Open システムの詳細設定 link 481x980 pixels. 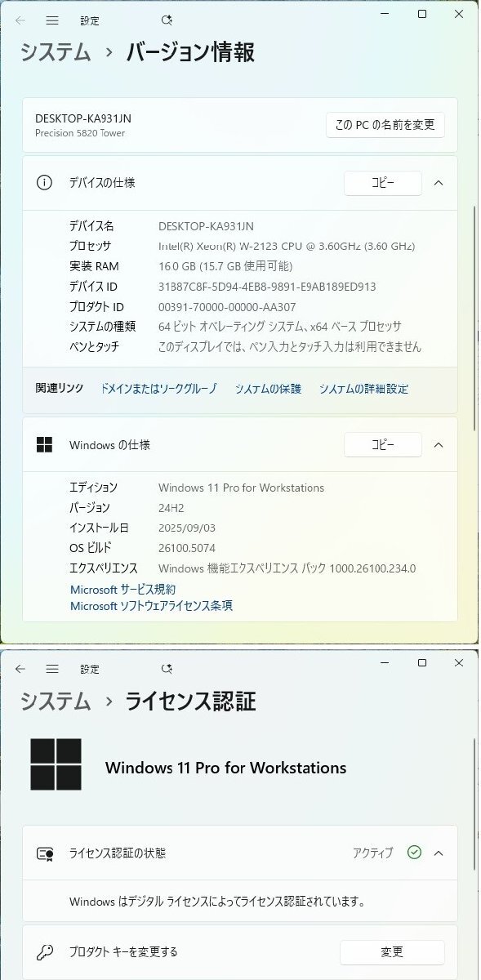point(363,389)
